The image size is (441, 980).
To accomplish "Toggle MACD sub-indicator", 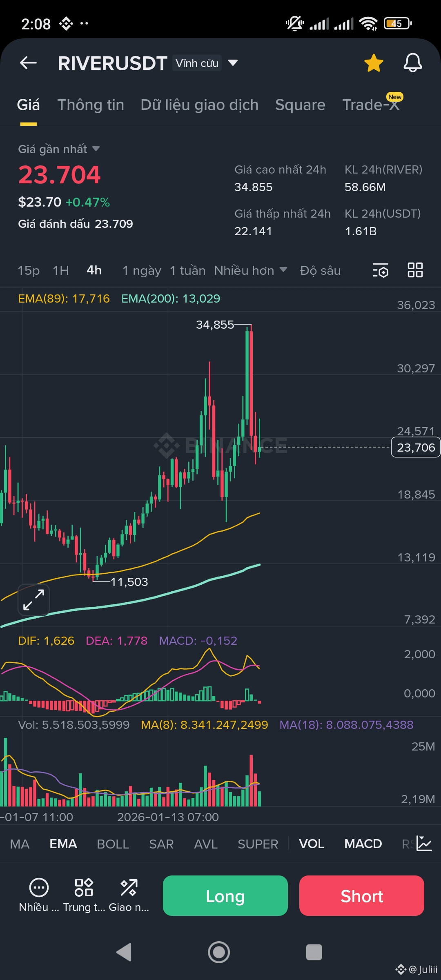I will click(363, 844).
